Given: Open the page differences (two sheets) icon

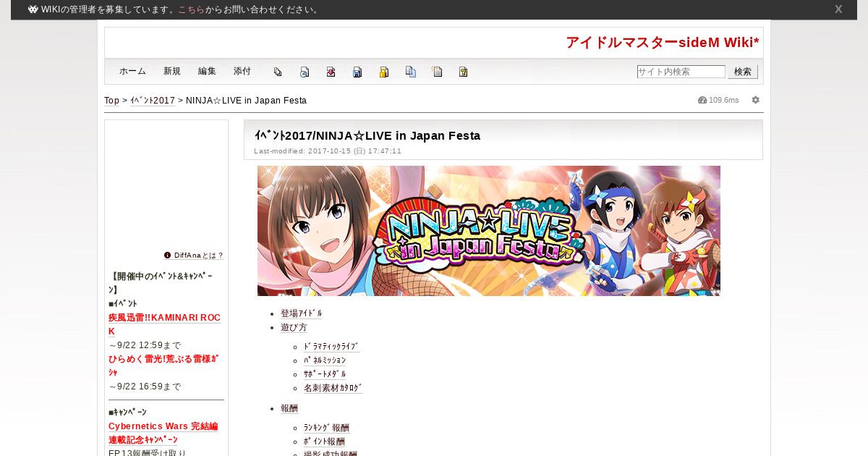Looking at the screenshot, I should tap(278, 72).
